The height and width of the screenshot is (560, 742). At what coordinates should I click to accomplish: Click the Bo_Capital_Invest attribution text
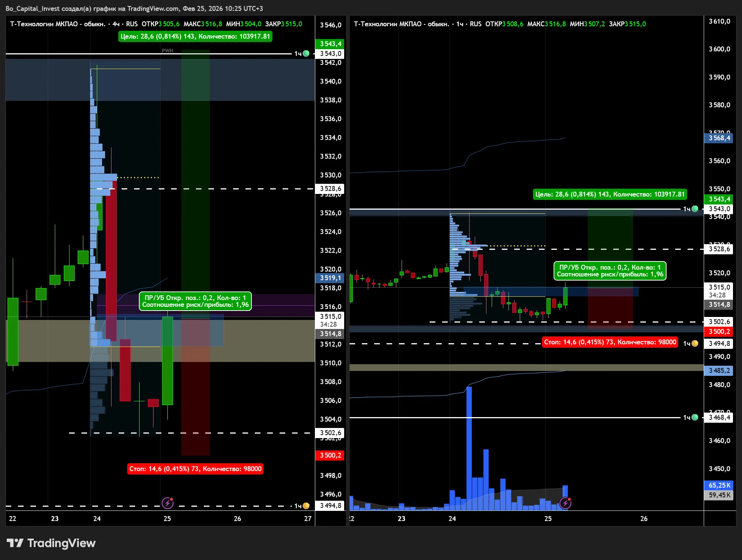tap(134, 9)
